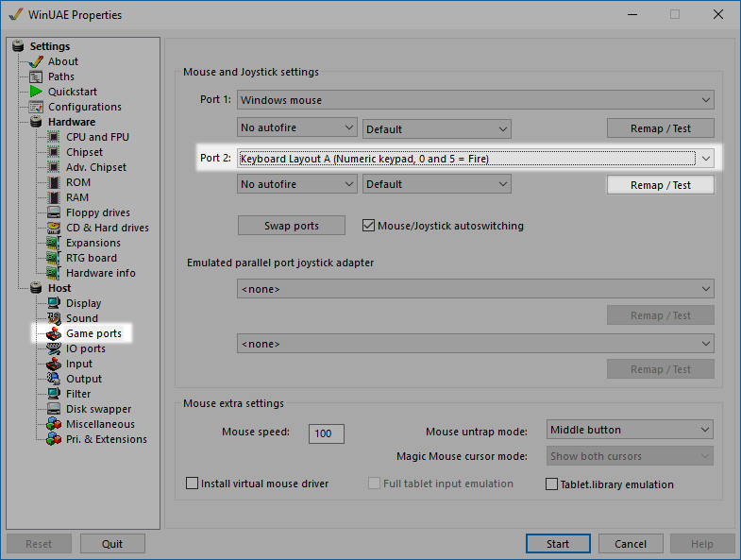Screen dimensions: 741x560
Task: Click the Swap ports button
Action: 292,226
